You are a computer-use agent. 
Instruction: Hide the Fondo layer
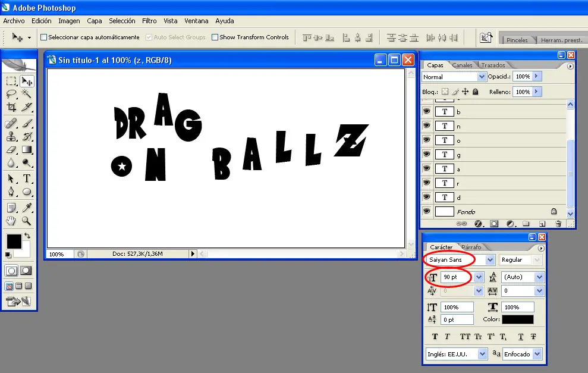[x=426, y=211]
